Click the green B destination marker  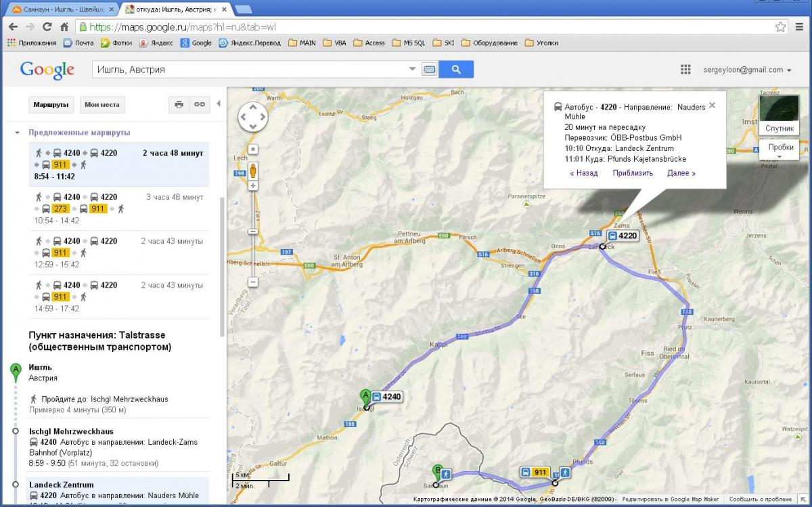click(x=437, y=472)
